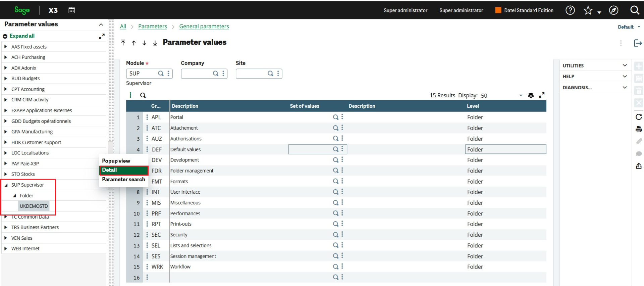The width and height of the screenshot is (644, 286).
Task: Click into the Company input field
Action: [197, 74]
